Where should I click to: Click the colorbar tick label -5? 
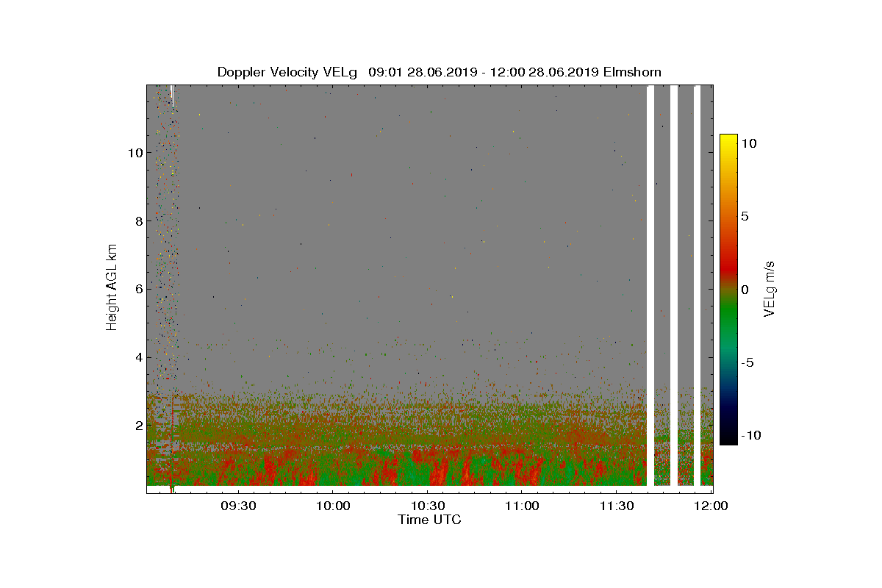[x=747, y=362]
